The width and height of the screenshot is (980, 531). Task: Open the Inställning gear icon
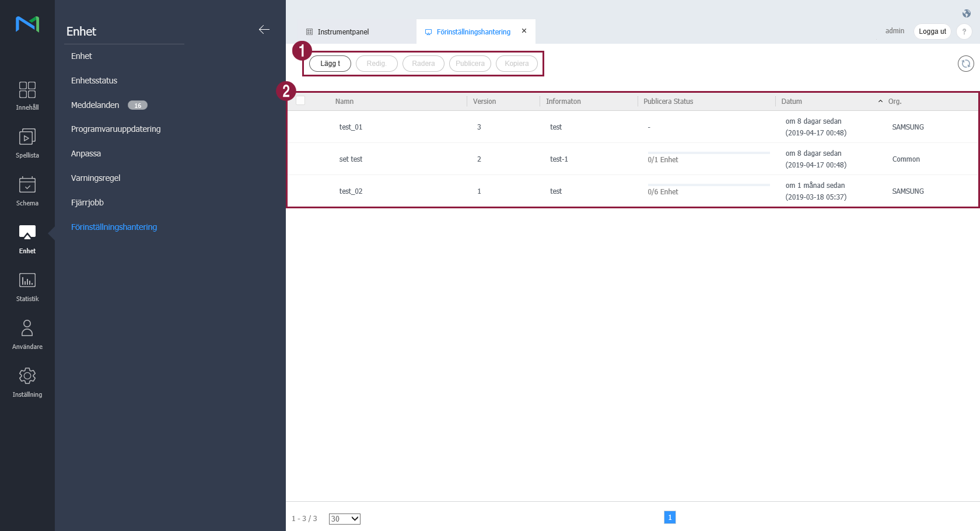coord(27,377)
